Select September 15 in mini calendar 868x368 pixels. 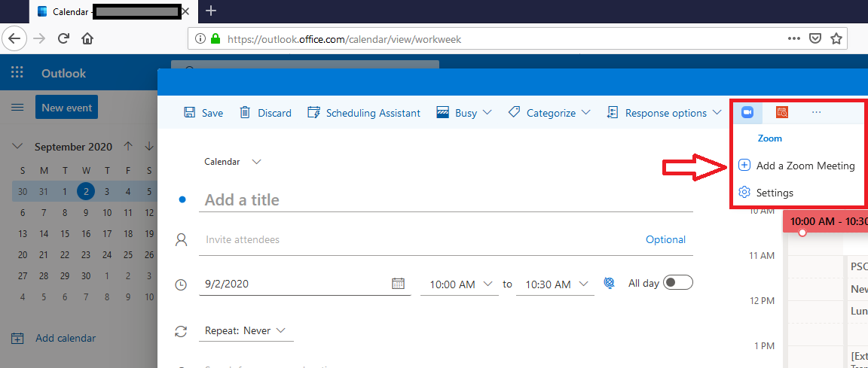point(65,234)
